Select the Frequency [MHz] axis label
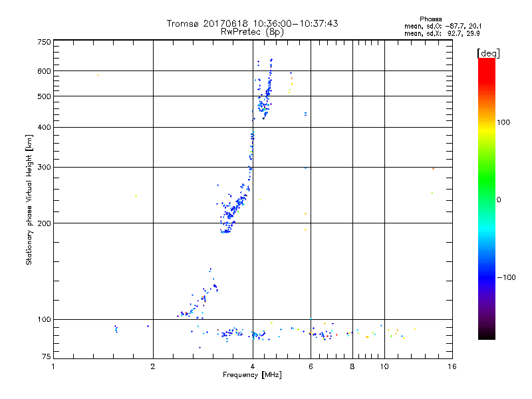The width and height of the screenshot is (532, 399). click(x=252, y=376)
